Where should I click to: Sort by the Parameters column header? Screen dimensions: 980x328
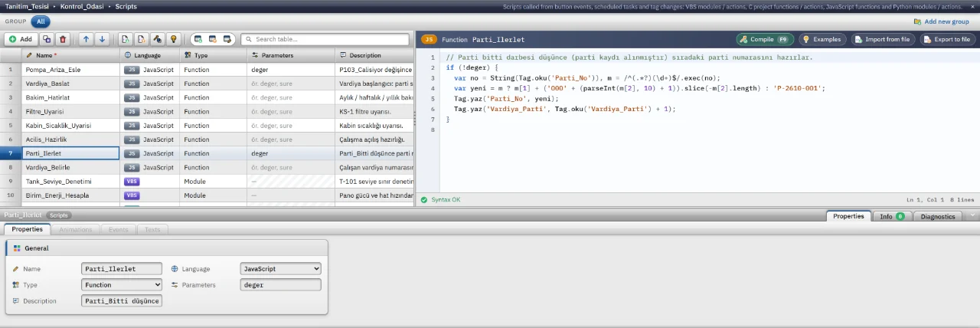[x=291, y=55]
